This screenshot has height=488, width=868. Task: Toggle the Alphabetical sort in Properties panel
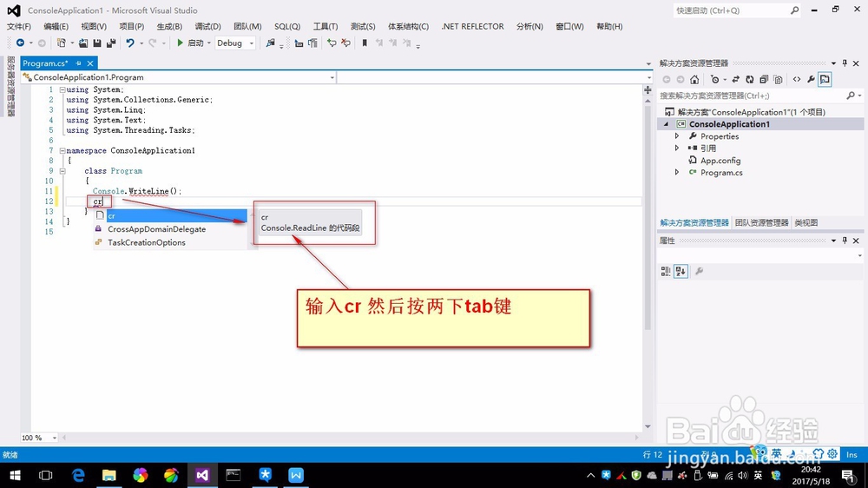681,271
